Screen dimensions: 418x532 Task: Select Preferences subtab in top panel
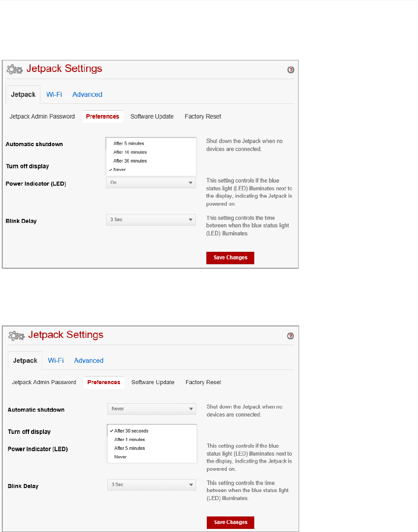(x=103, y=116)
